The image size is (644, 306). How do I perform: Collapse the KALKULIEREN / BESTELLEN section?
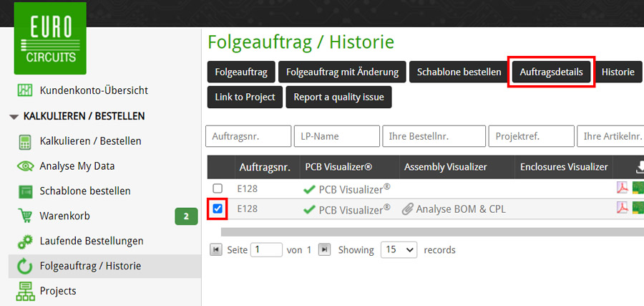coord(14,116)
